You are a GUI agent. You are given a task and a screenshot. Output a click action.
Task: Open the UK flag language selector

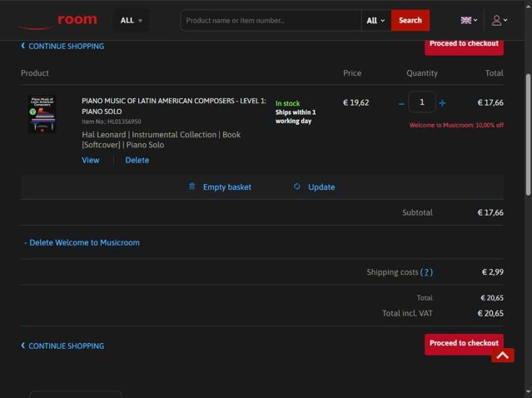(x=469, y=20)
